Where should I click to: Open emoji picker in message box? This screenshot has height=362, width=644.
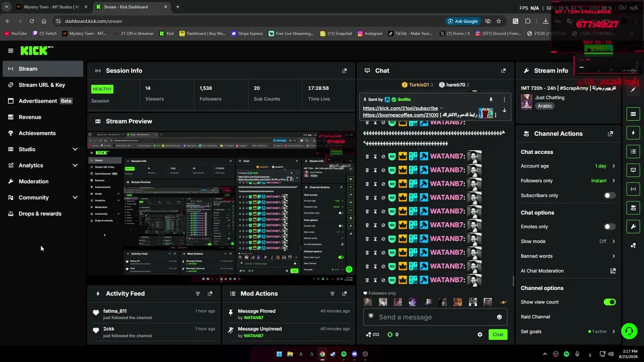click(x=499, y=317)
